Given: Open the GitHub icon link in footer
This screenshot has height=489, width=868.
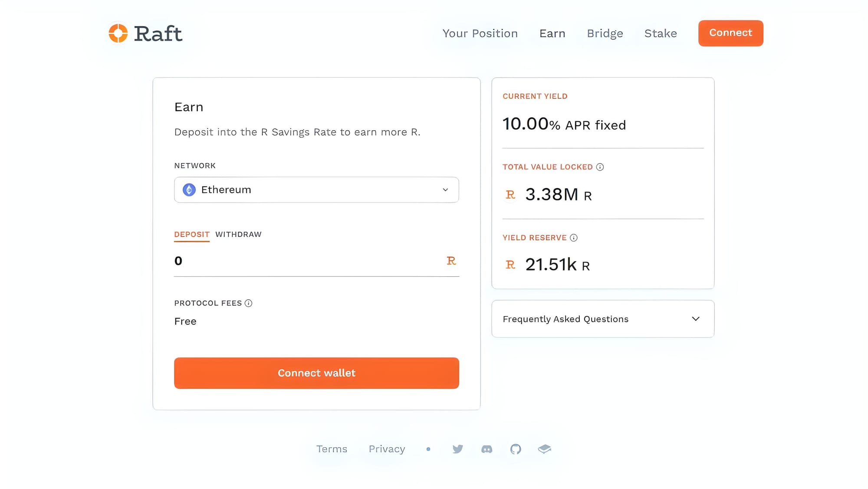Looking at the screenshot, I should pos(516,449).
